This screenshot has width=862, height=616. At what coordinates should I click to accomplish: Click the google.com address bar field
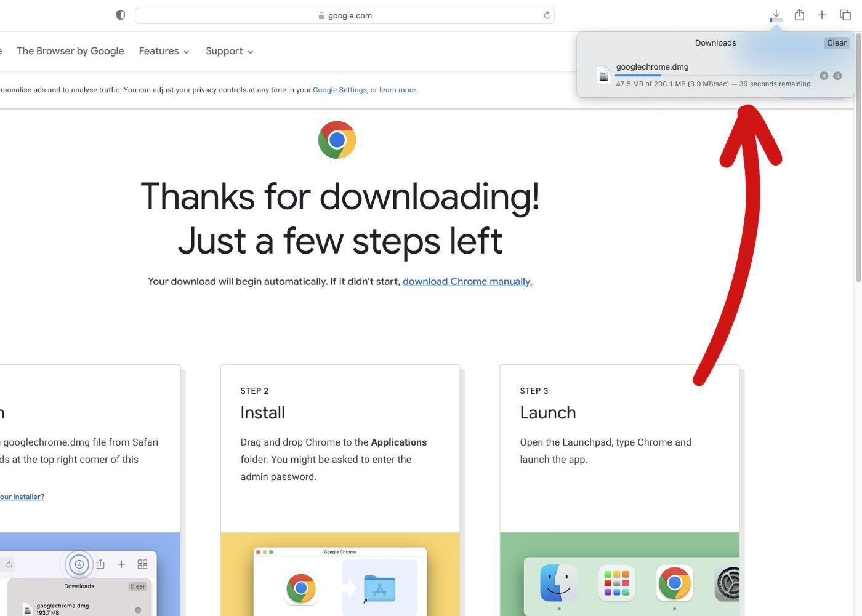pos(345,15)
